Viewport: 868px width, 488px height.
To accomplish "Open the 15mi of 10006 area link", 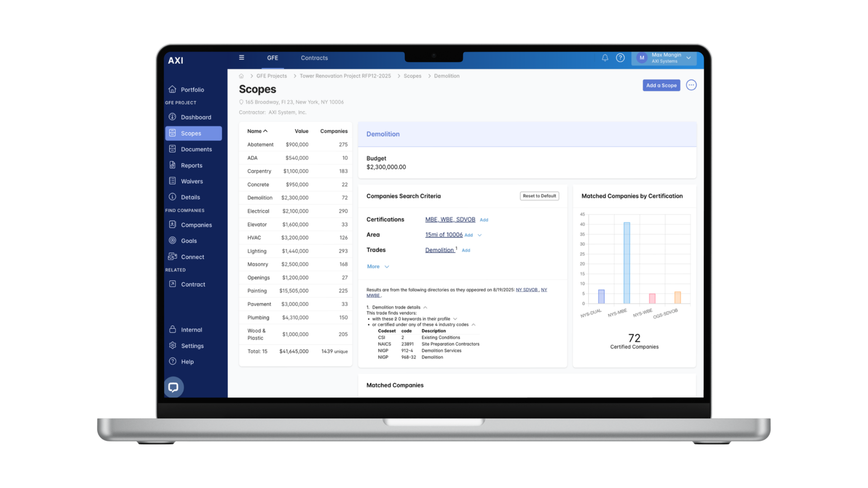I will (444, 235).
